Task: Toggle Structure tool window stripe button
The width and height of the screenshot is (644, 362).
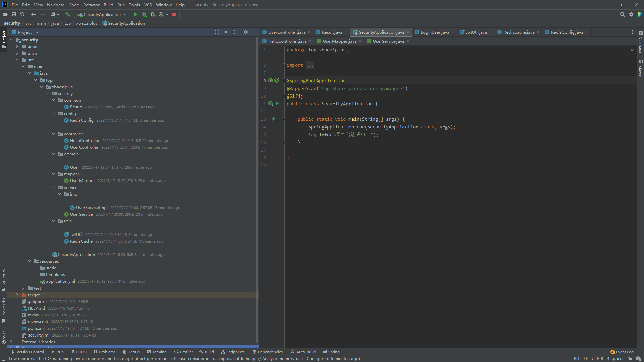Action: [4, 280]
